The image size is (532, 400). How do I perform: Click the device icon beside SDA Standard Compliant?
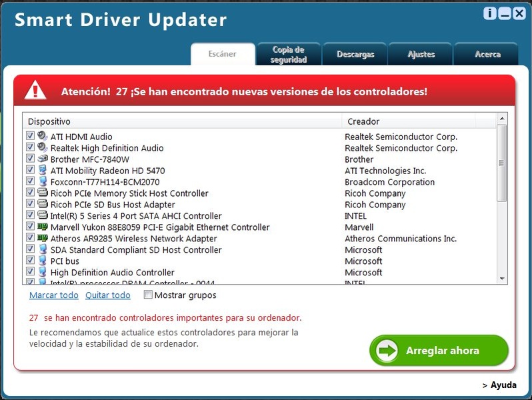[x=43, y=249]
